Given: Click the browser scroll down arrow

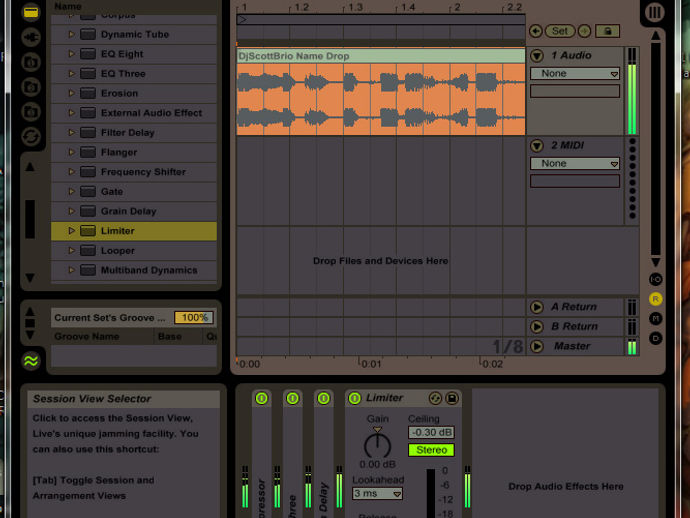Looking at the screenshot, I should point(30,278).
